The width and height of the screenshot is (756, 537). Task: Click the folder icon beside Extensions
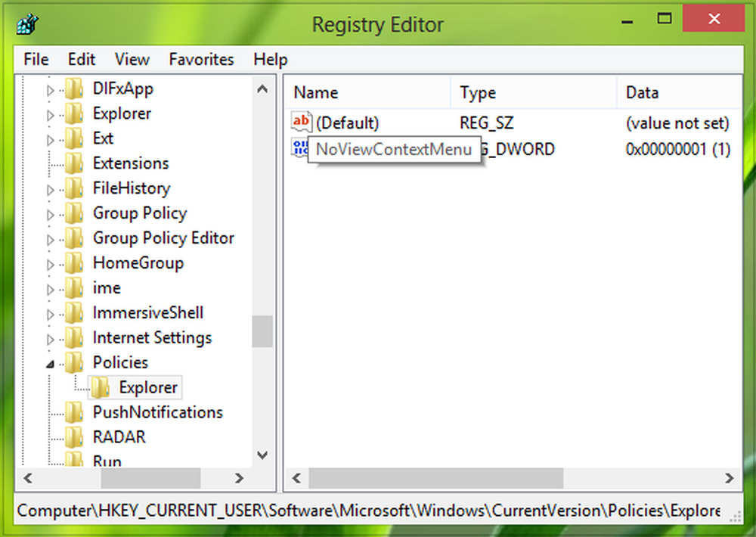click(74, 163)
